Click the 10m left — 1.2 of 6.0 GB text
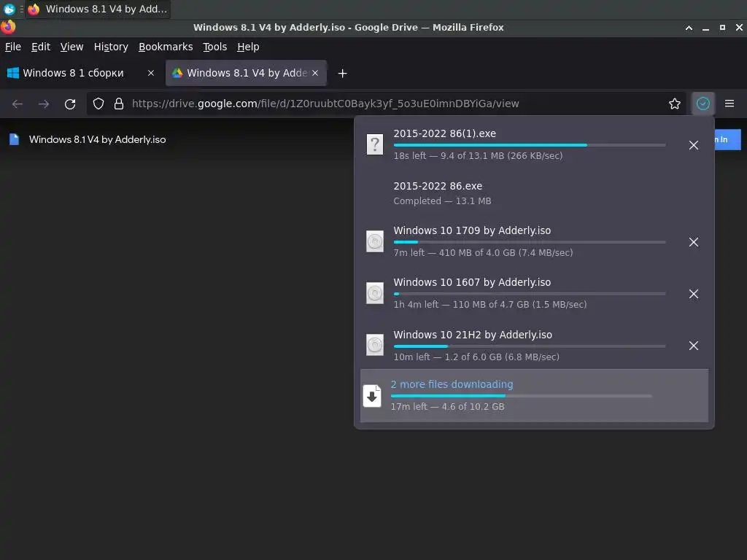This screenshot has width=747, height=560. click(476, 357)
